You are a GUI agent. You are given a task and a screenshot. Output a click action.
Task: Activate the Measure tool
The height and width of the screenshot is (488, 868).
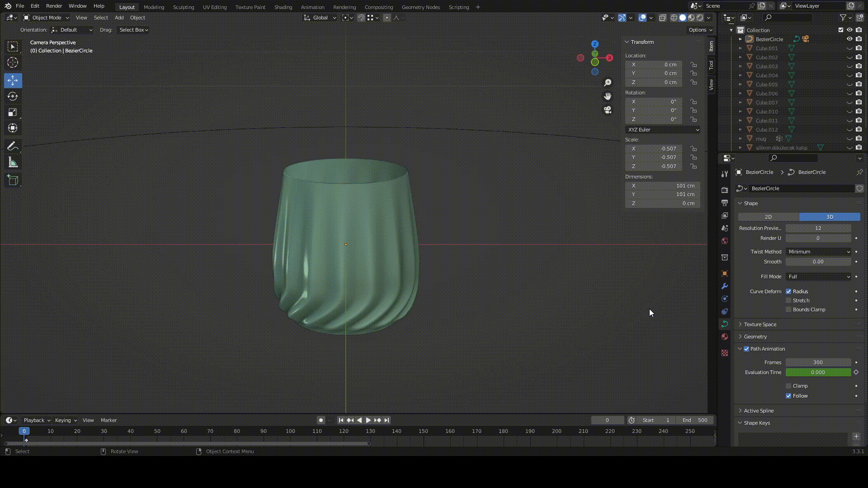pos(13,163)
